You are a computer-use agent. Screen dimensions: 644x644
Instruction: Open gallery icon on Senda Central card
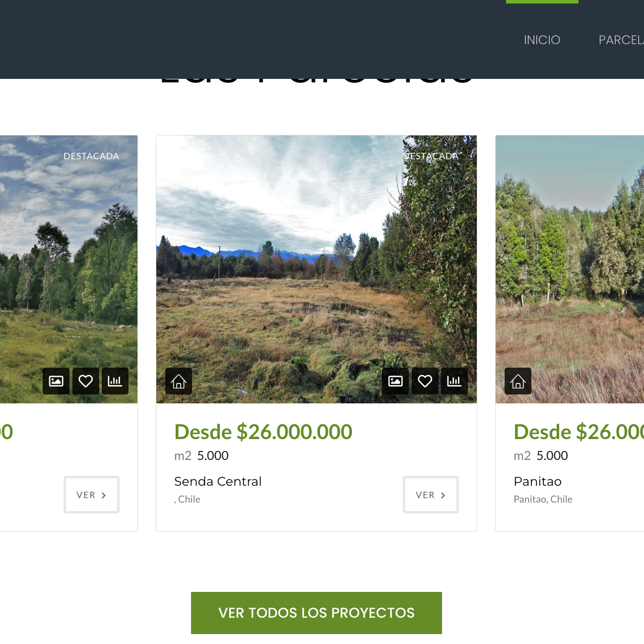coord(395,381)
